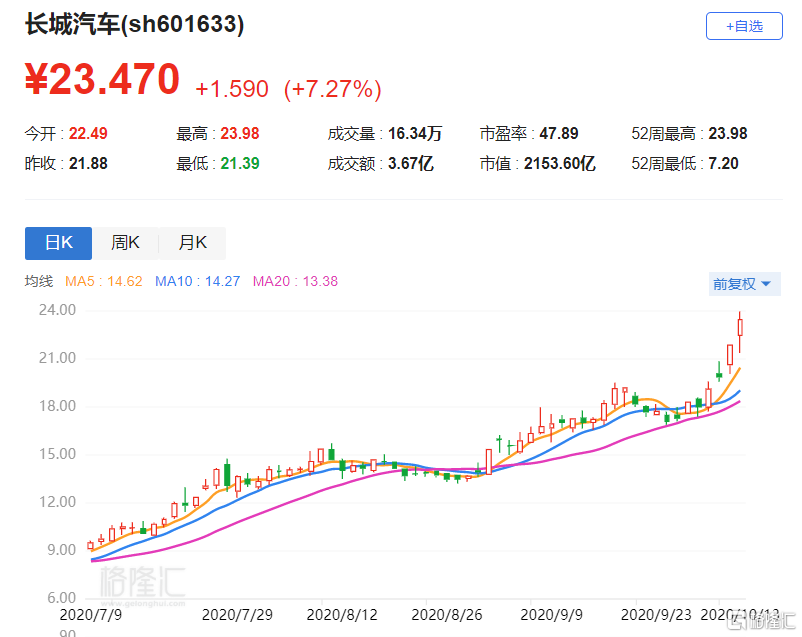Click y-axis label 9.00
The width and height of the screenshot is (802, 637).
[x=61, y=550]
